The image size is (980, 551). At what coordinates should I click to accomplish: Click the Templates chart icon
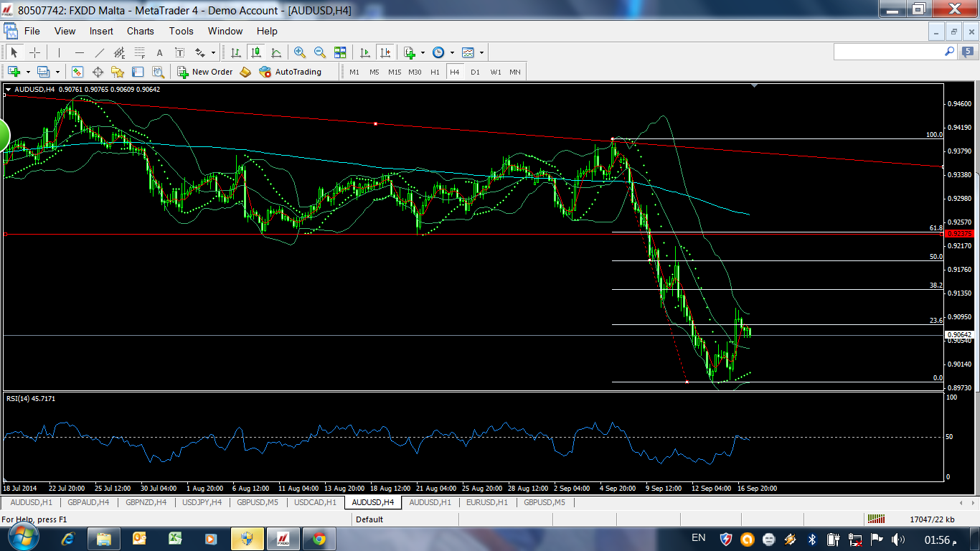[468, 52]
